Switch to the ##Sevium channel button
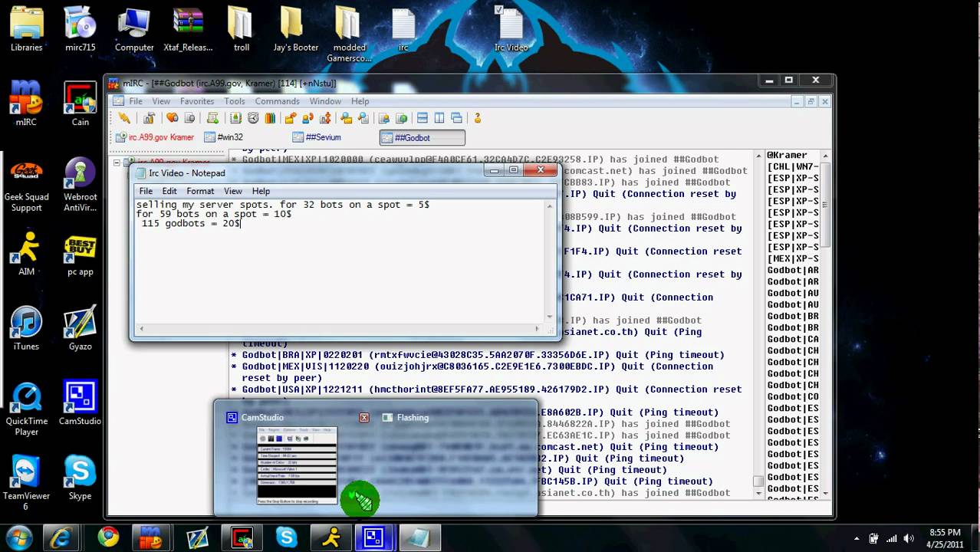Viewport: 980px width, 552px height. coord(334,138)
